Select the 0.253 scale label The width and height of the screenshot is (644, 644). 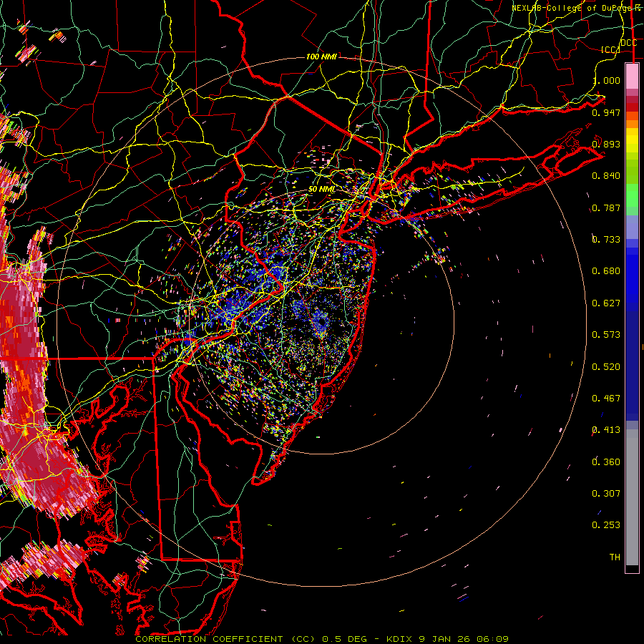coord(606,525)
